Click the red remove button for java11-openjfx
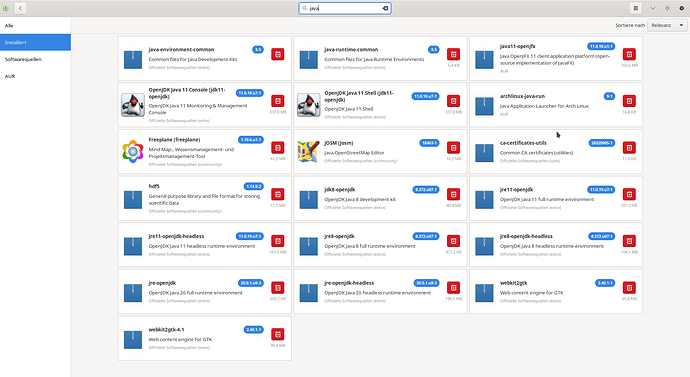 (629, 54)
